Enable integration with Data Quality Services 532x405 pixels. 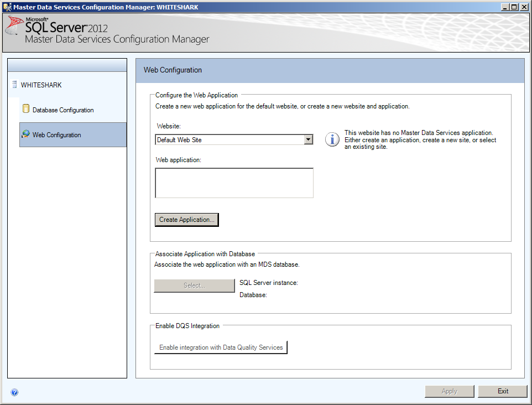(x=221, y=347)
